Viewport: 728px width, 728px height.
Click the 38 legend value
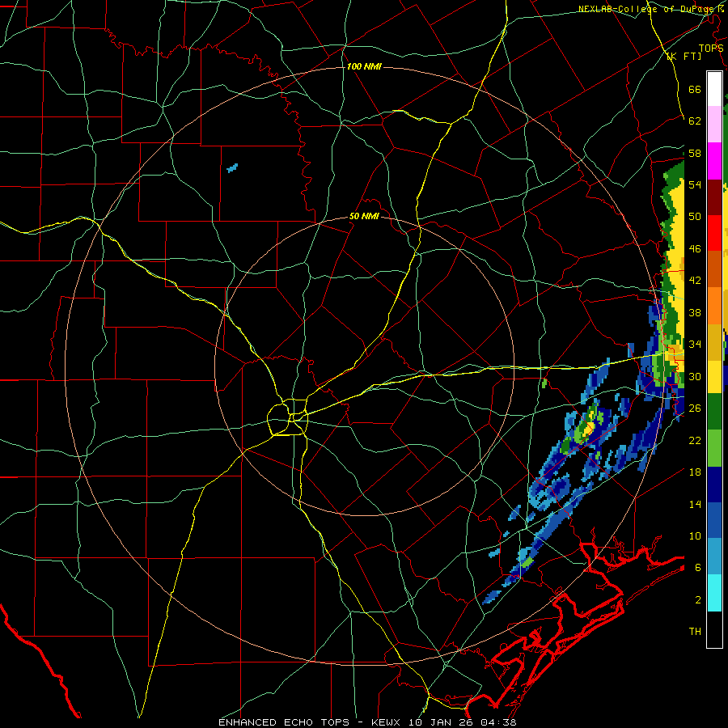(695, 312)
